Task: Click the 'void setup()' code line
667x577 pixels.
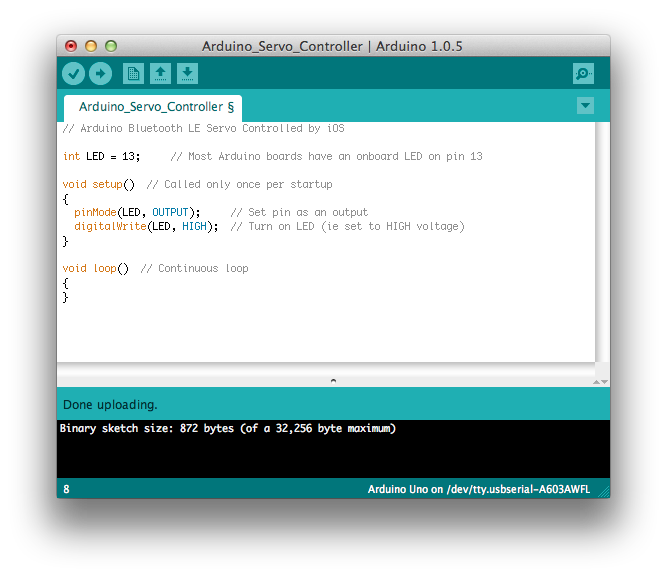Action: (x=98, y=185)
